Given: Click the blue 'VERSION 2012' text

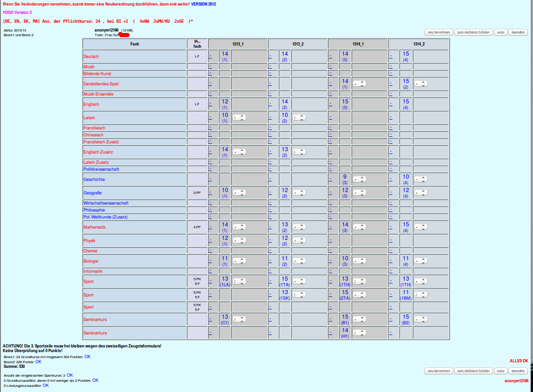Looking at the screenshot, I should 203,4.
